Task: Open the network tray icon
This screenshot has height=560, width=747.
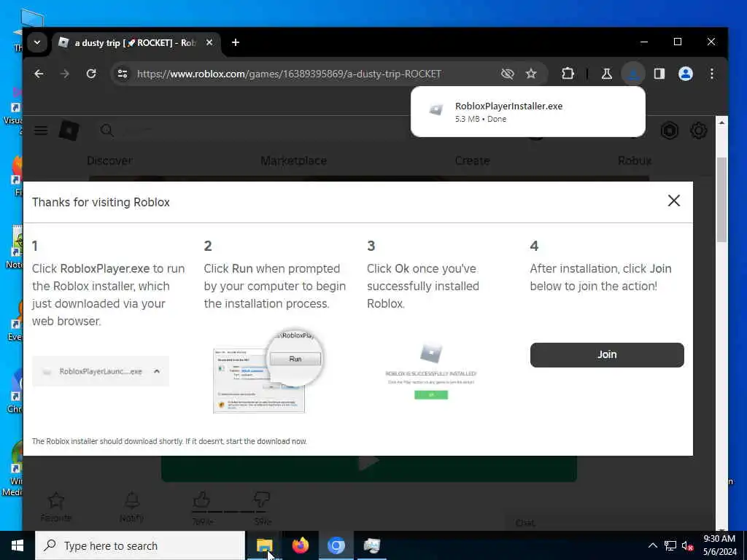Action: point(670,545)
